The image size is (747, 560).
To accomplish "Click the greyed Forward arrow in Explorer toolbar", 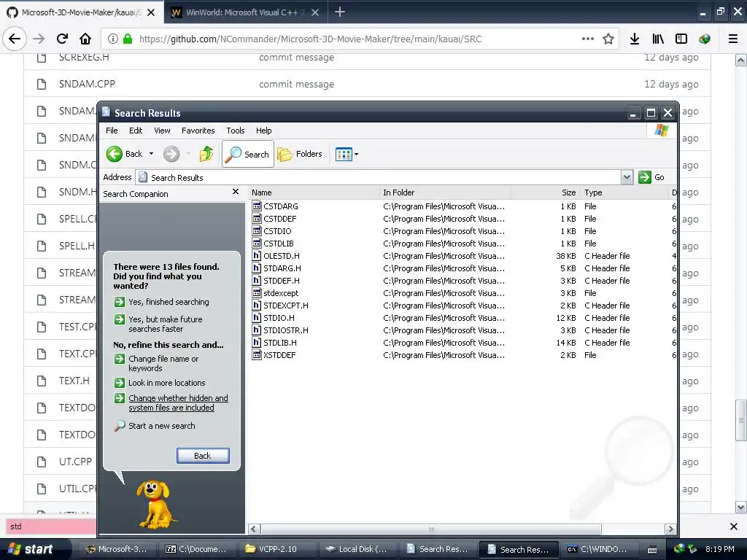I will (171, 154).
